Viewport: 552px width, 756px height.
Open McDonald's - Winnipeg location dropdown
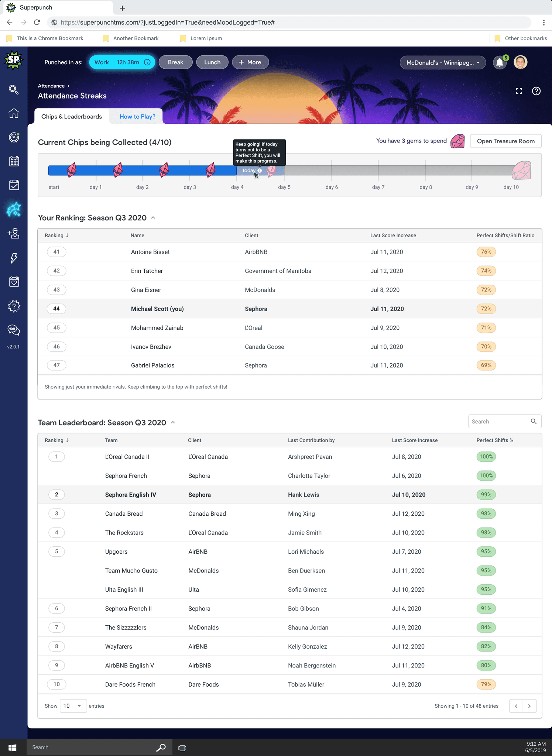click(x=443, y=63)
